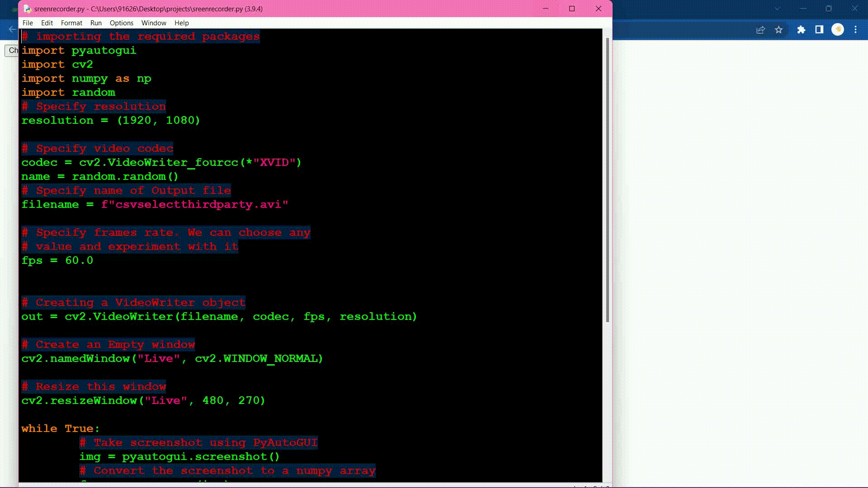Open the Run menu

tap(96, 23)
